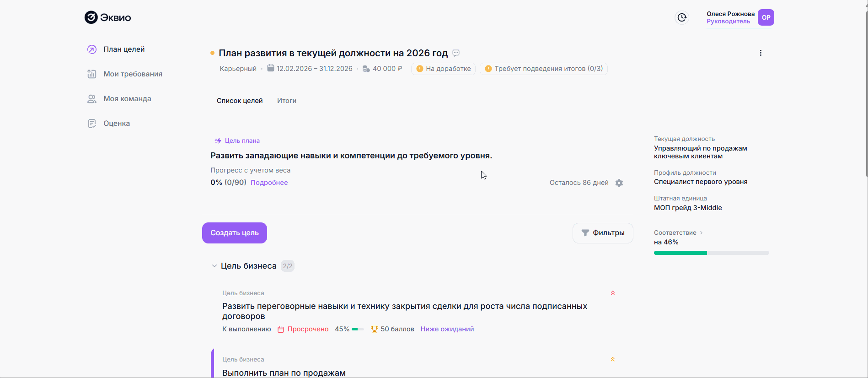
Task: Click the На доработке status badge
Action: tap(444, 69)
